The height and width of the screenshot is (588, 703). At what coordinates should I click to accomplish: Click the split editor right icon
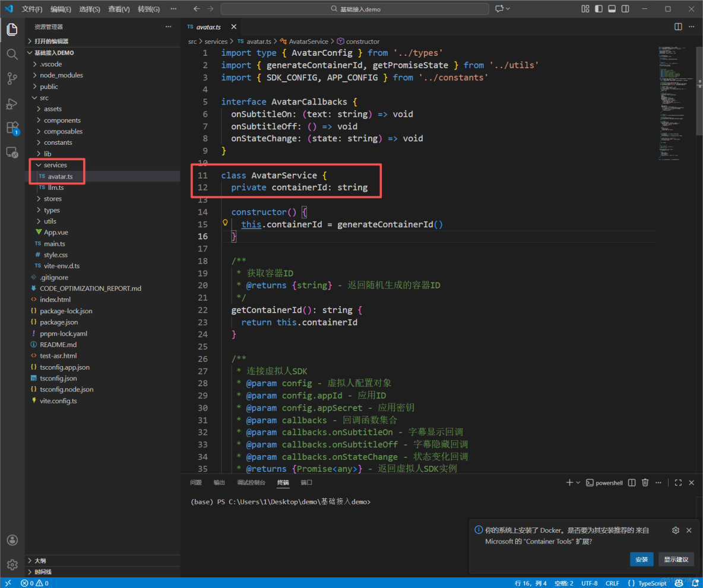678,27
